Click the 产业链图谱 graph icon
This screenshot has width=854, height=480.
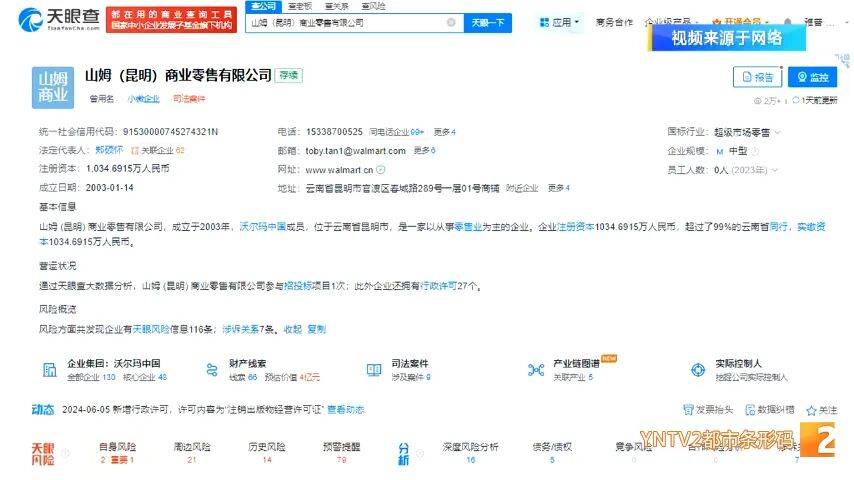[x=536, y=370]
